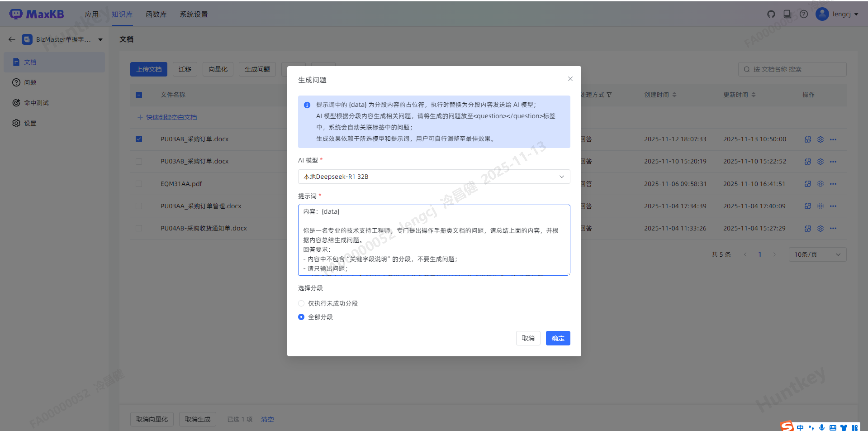Close the 生成问题 dialog with X
Viewport: 868px width, 431px height.
tap(570, 79)
